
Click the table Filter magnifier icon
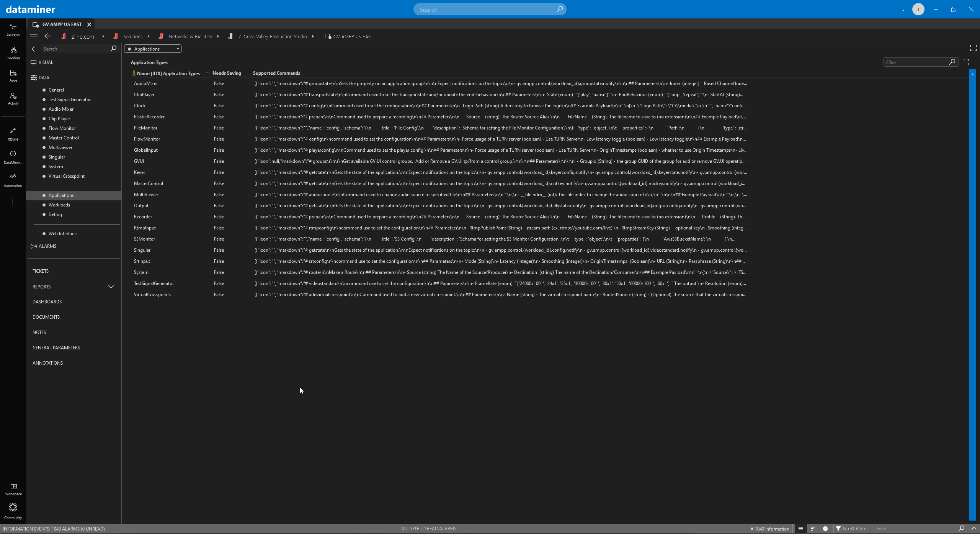click(x=952, y=62)
